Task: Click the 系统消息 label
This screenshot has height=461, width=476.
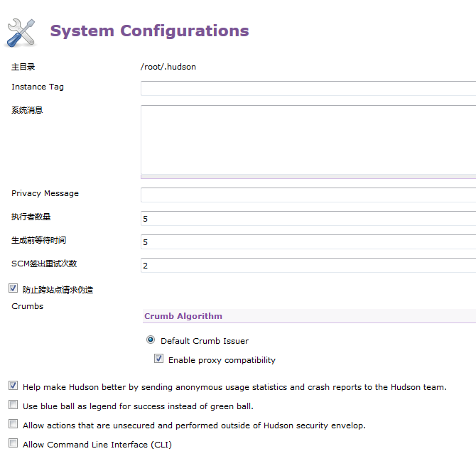Action: click(27, 110)
